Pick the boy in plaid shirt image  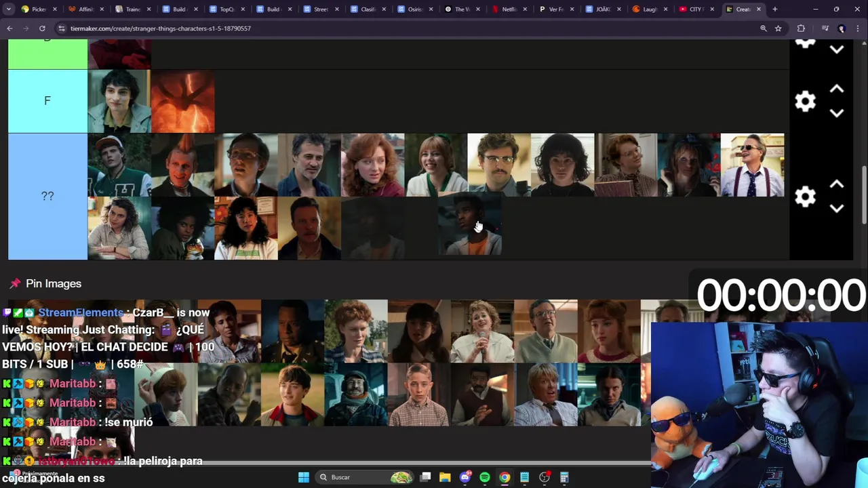(418, 394)
